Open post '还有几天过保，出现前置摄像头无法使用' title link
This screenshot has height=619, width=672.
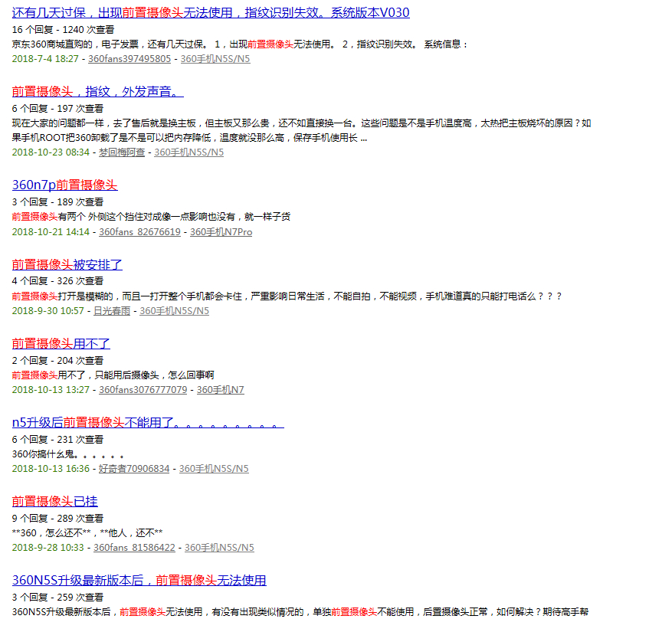(211, 13)
